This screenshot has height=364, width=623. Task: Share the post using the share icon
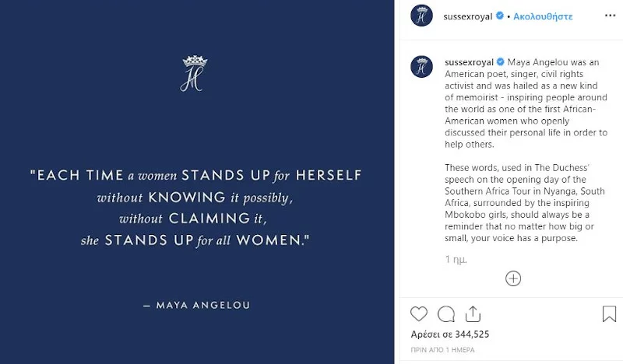[x=472, y=314]
